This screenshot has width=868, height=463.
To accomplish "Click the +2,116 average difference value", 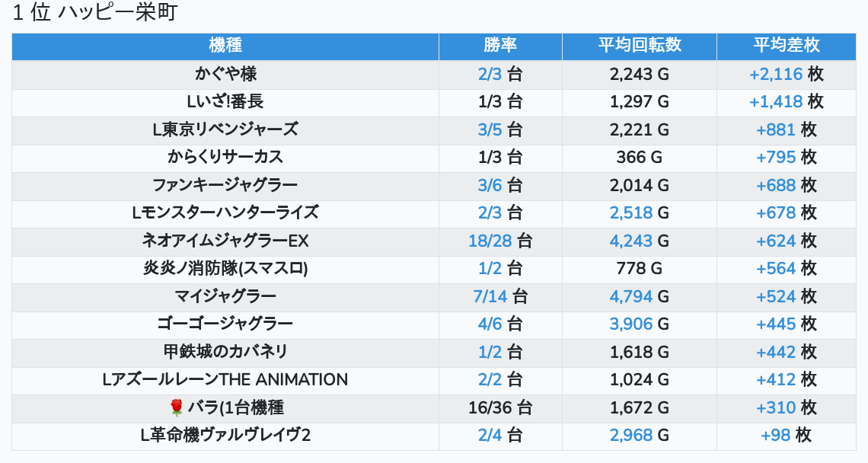I will pos(776,74).
